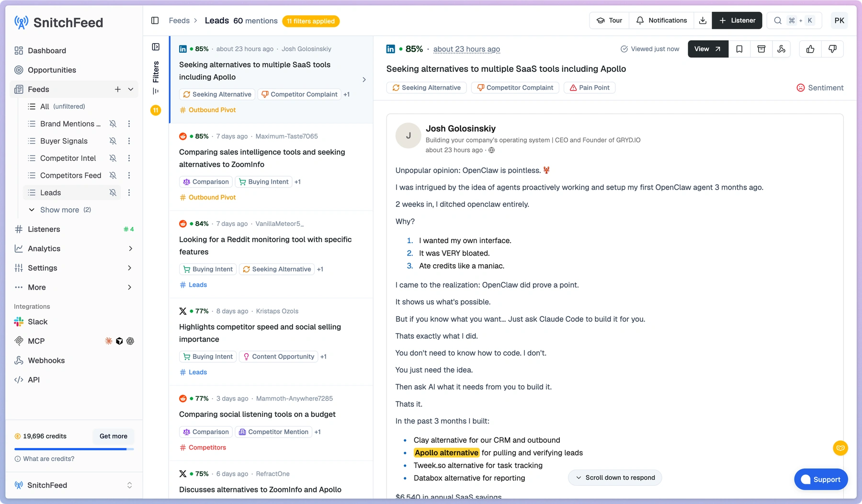Open Reddit monitoring tool mention
Image resolution: width=862 pixels, height=504 pixels.
[x=272, y=254]
